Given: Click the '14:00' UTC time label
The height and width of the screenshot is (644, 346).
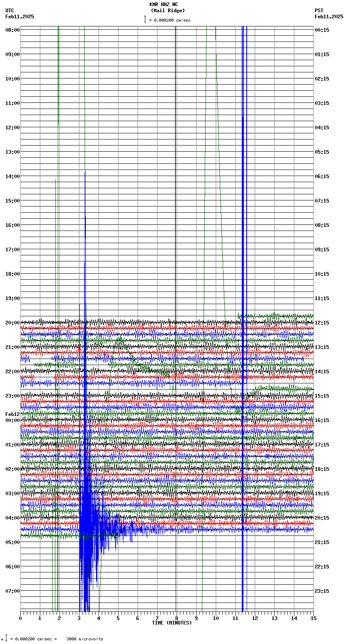Looking at the screenshot, I should tap(13, 176).
